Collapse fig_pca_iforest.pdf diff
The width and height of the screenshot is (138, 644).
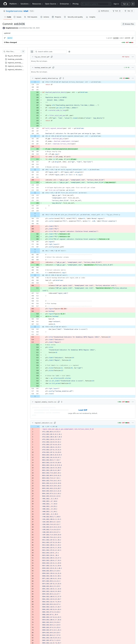(33, 57)
